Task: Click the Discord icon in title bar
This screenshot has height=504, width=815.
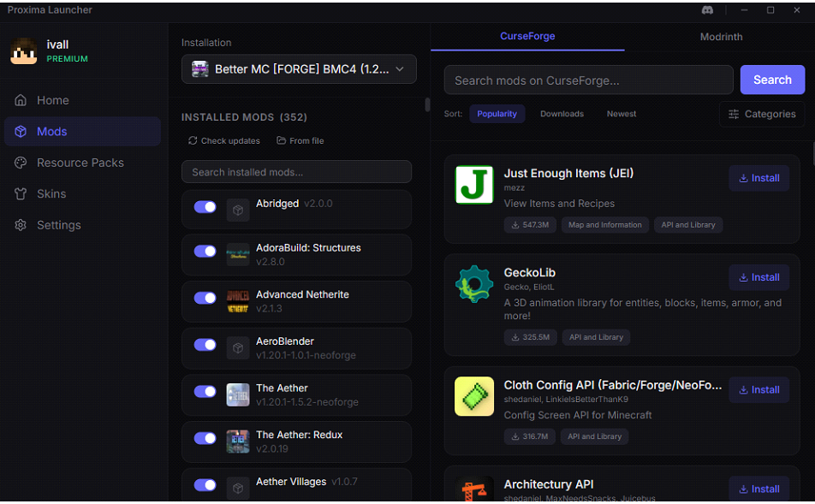Action: pyautogui.click(x=707, y=10)
